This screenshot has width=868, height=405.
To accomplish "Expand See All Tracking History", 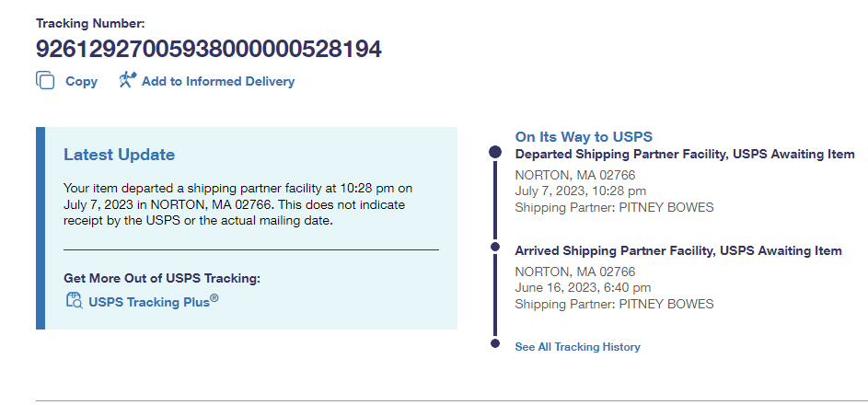I will pos(577,347).
